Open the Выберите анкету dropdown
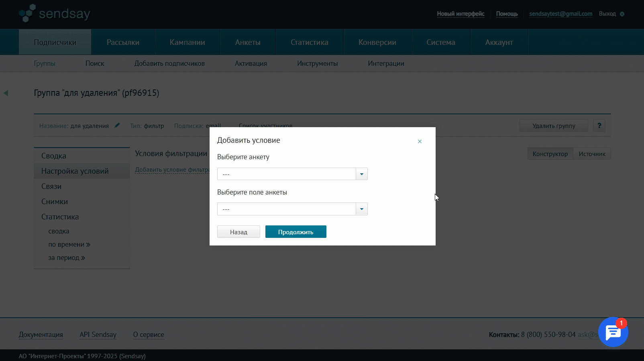Image resolution: width=644 pixels, height=361 pixels. coord(361,174)
